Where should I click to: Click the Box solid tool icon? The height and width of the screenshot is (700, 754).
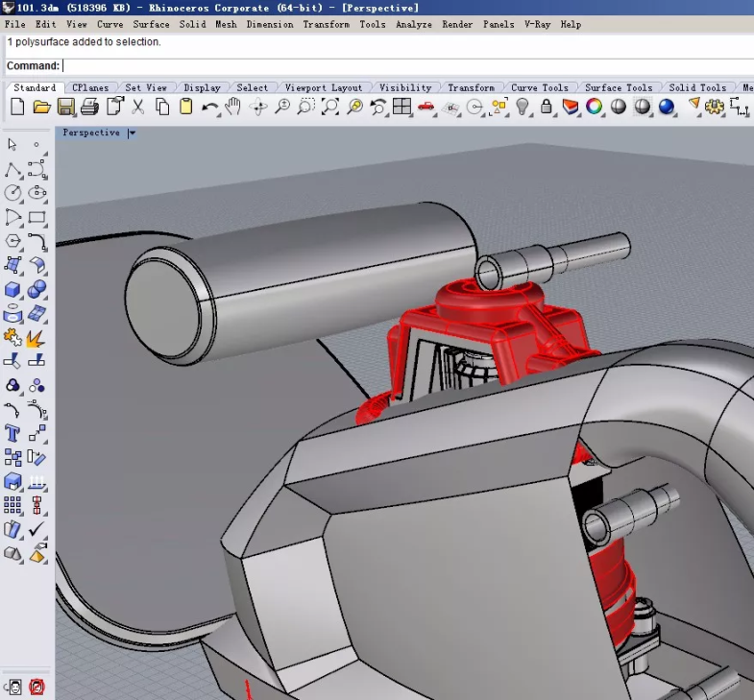pyautogui.click(x=13, y=290)
